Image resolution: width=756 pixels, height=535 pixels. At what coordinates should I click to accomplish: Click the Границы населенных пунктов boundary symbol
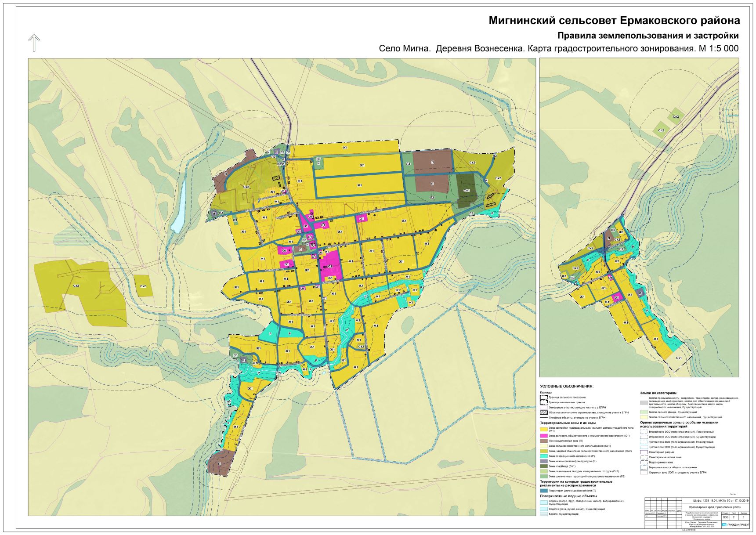544,402
